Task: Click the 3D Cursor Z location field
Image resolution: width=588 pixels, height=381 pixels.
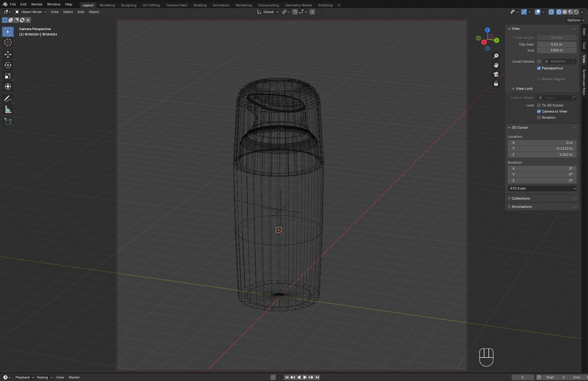Action: tap(542, 155)
